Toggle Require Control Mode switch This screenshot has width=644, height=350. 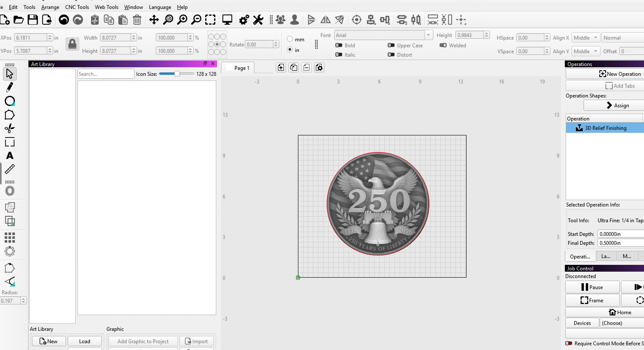click(569, 343)
